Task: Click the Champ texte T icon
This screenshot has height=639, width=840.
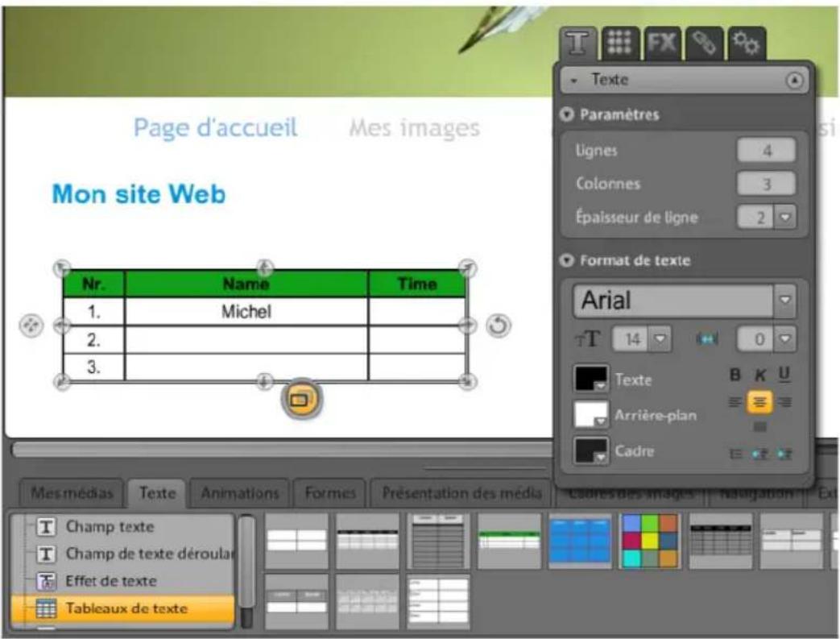Action: pyautogui.click(x=46, y=527)
